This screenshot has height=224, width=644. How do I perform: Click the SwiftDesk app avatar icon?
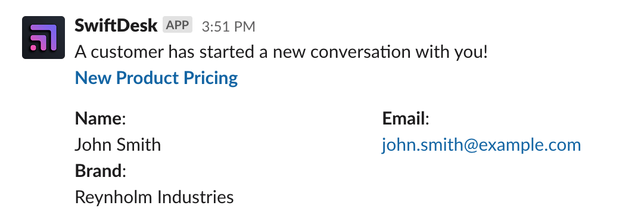pyautogui.click(x=43, y=38)
